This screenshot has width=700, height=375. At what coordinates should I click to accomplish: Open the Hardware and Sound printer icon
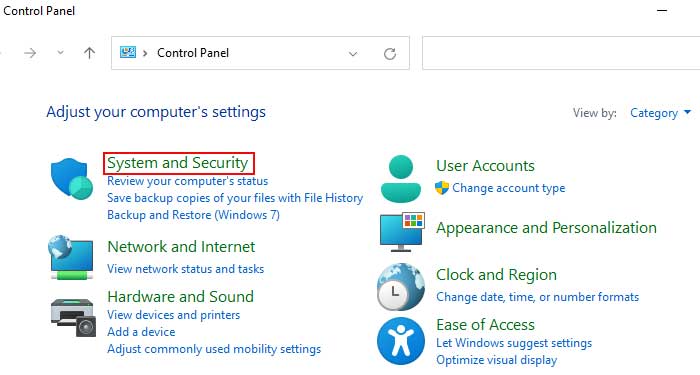point(73,317)
